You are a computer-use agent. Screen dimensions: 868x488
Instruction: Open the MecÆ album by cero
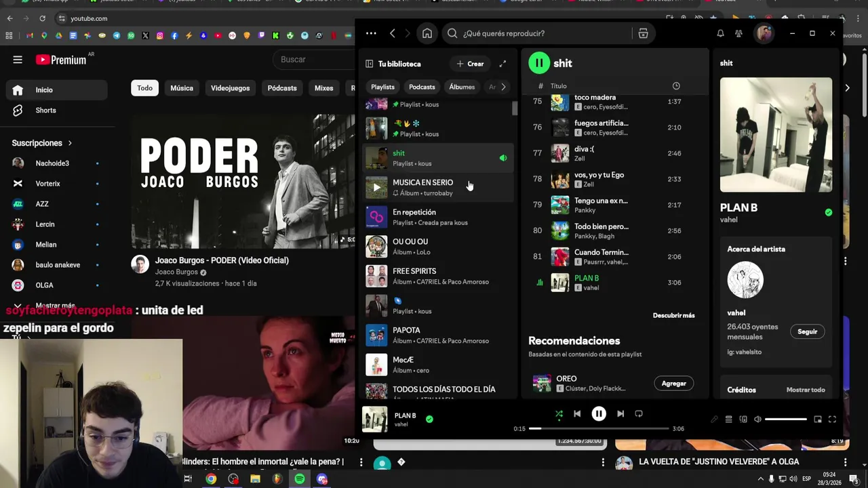(x=438, y=365)
